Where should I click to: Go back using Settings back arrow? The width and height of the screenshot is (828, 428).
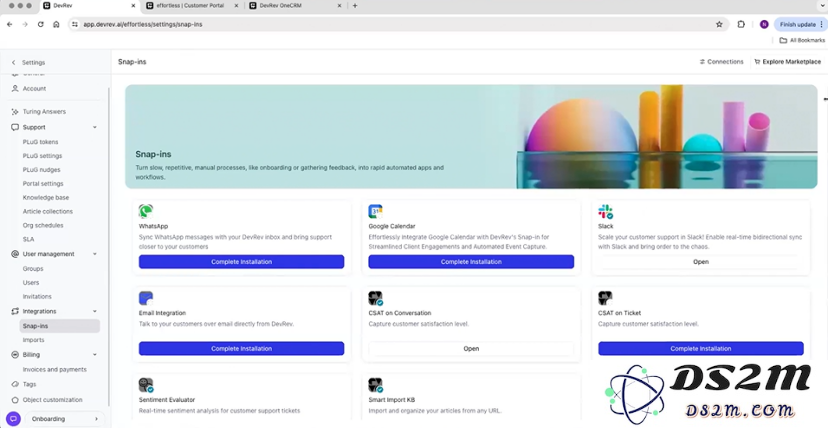[14, 62]
